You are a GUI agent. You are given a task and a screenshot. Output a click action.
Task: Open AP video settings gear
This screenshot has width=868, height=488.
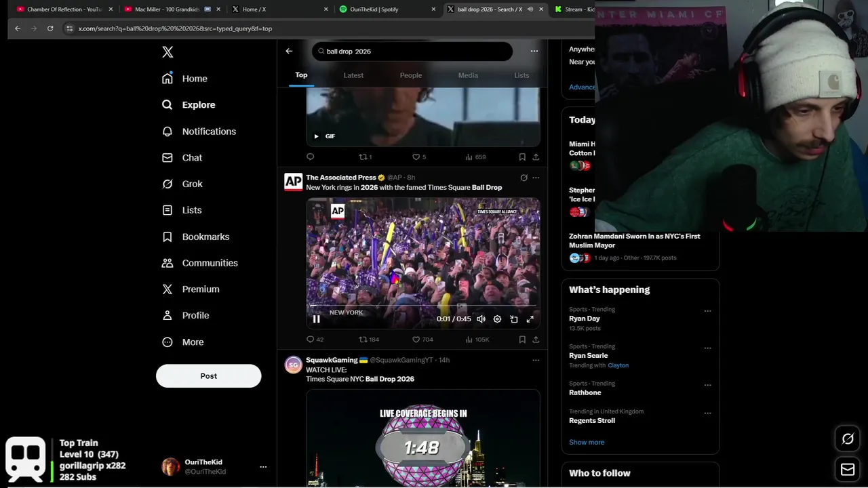coord(497,319)
